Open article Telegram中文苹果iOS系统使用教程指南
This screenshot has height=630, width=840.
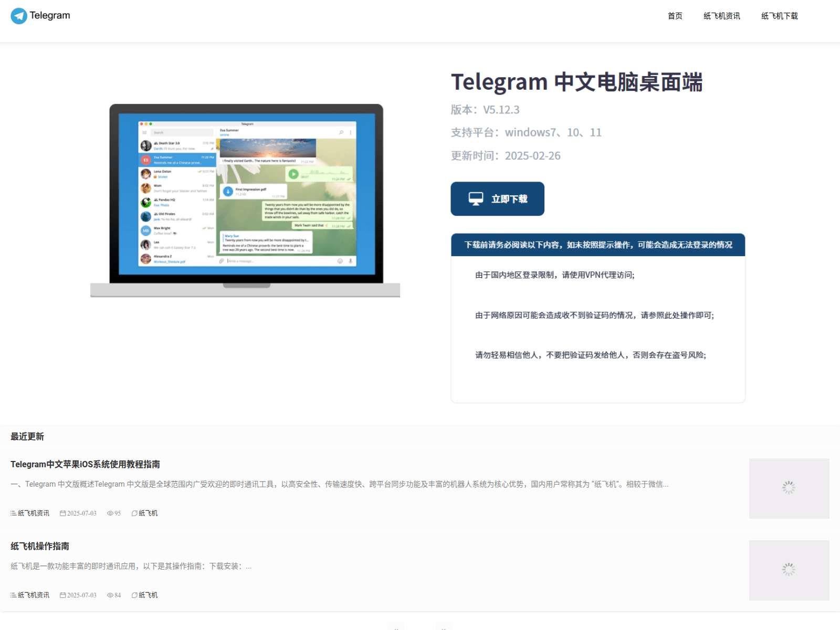point(85,465)
